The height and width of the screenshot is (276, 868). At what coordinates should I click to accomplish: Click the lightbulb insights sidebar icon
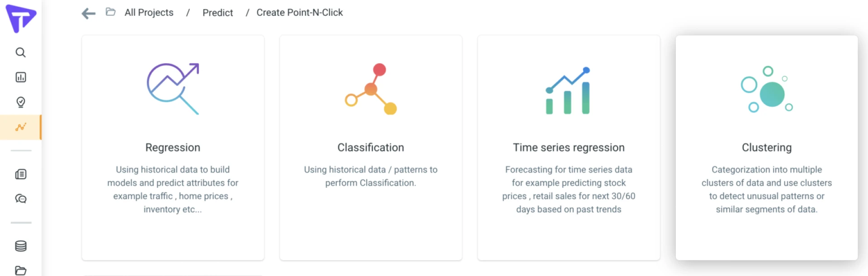point(21,102)
